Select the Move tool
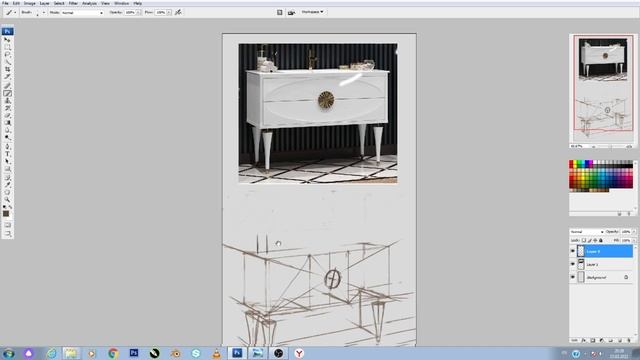 tap(7, 40)
